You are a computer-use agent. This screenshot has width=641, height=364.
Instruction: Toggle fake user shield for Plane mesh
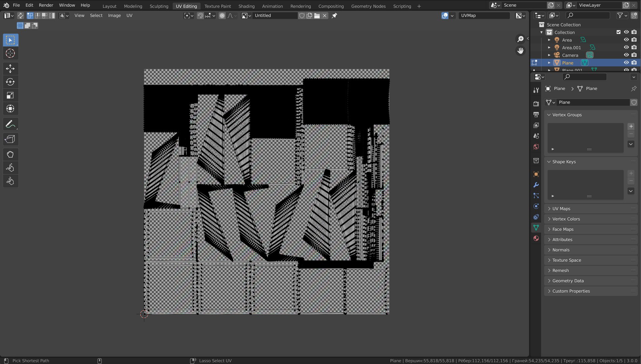click(x=634, y=102)
